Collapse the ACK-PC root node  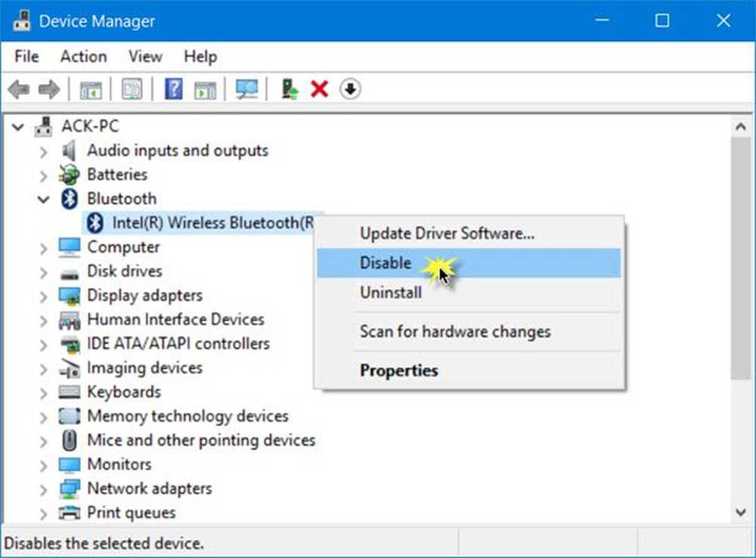click(18, 127)
